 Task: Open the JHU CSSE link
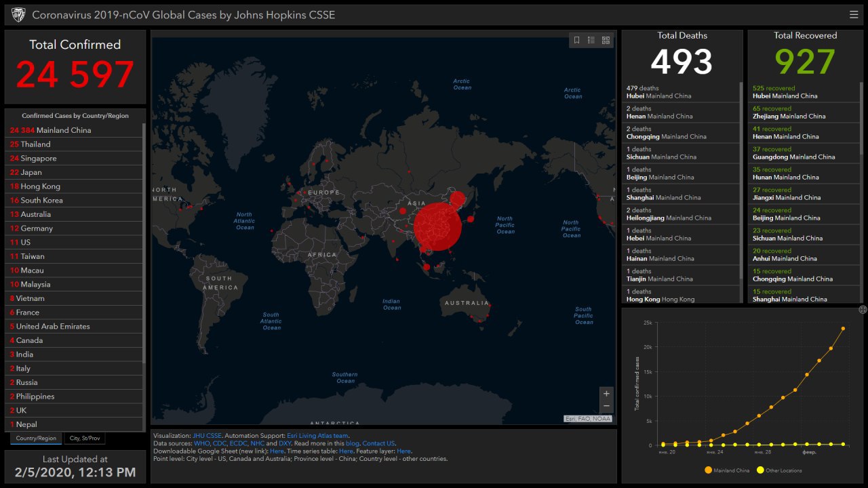point(207,436)
